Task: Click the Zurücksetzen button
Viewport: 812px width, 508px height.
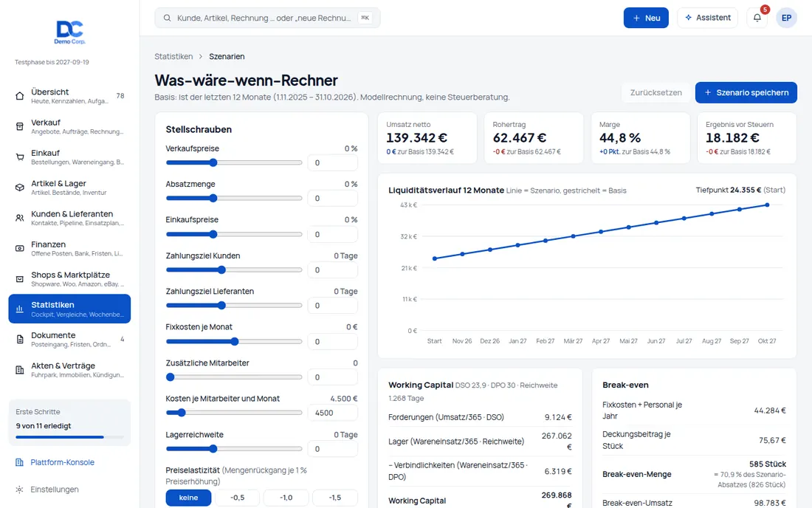Action: pos(656,93)
